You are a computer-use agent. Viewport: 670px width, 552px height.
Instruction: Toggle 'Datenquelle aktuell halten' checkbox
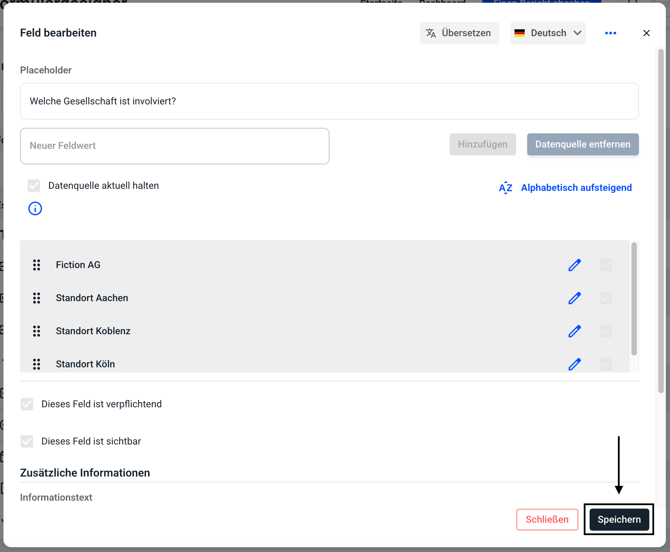[x=34, y=186]
